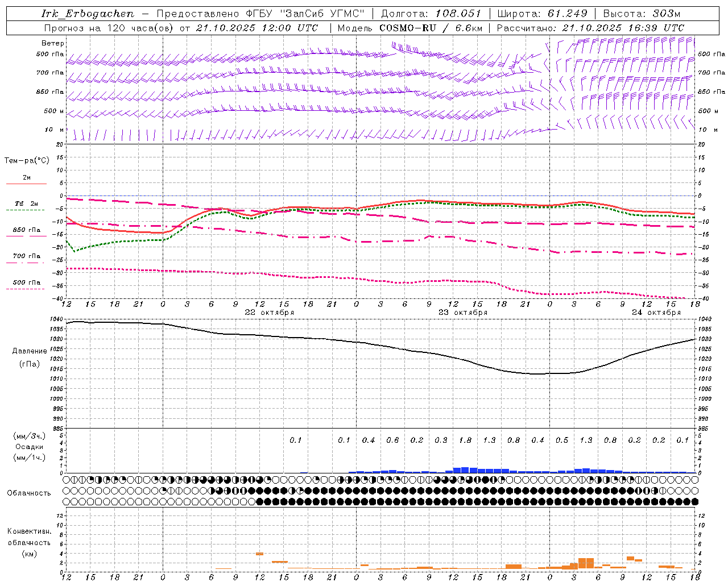Click the Облачность cloud cover label
728x582 pixels.
(x=29, y=493)
